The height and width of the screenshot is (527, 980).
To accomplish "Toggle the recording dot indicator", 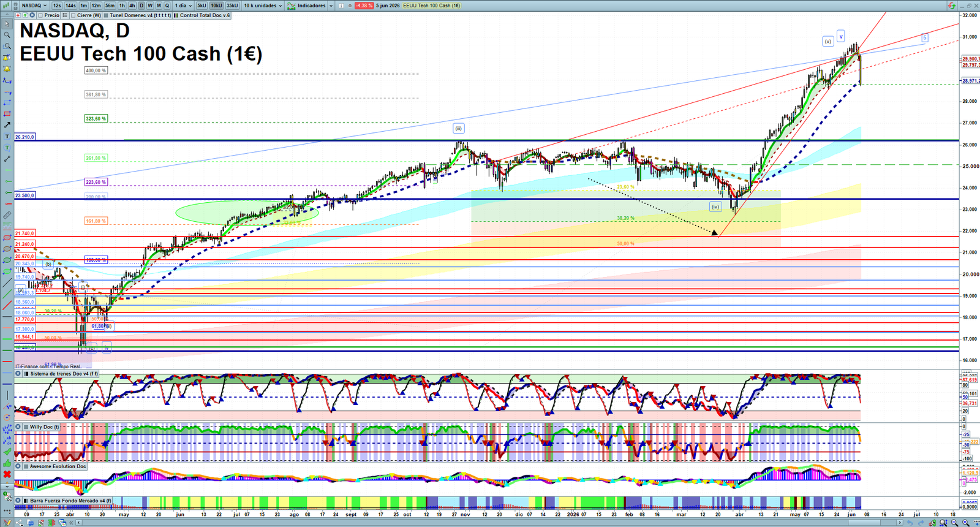I will 350,6.
